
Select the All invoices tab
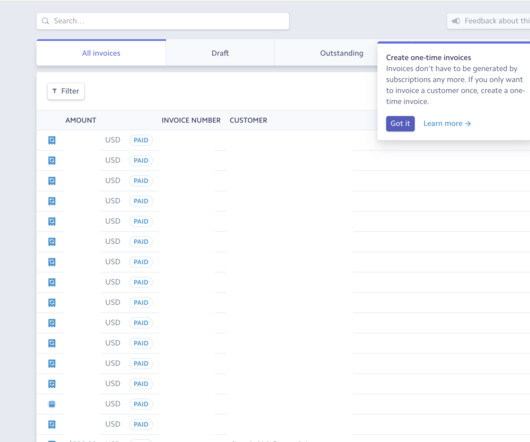point(101,53)
